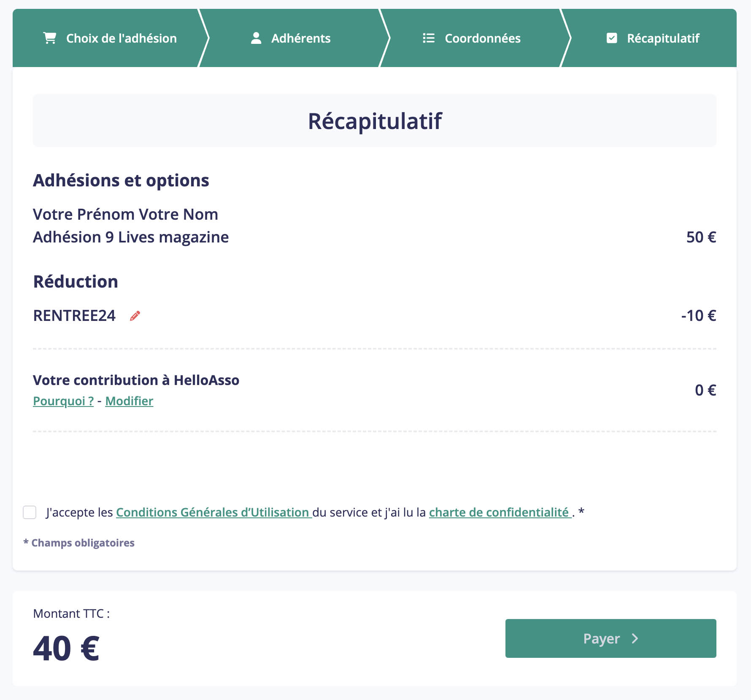Viewport: 751px width, 700px height.
Task: Click the list icon beside Coordonnées
Action: (x=429, y=38)
